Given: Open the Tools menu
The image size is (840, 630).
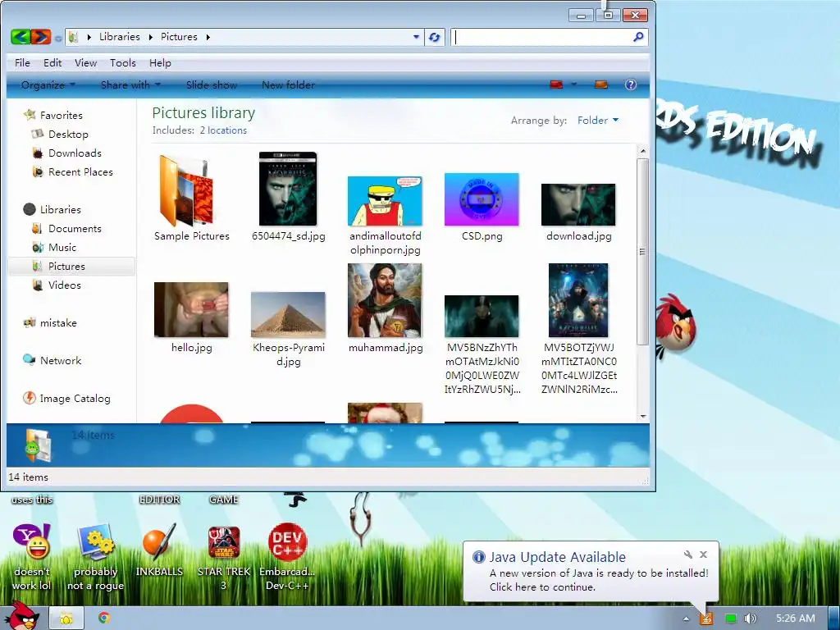Looking at the screenshot, I should 123,62.
